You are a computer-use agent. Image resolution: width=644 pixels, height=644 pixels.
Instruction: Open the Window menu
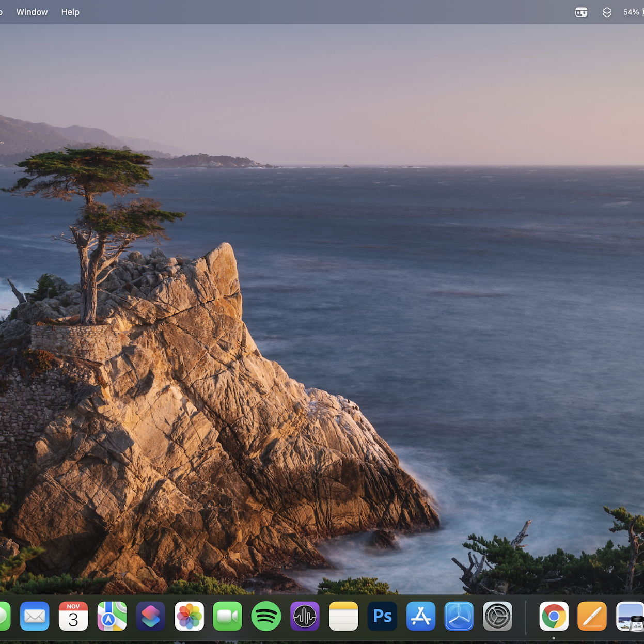point(32,12)
